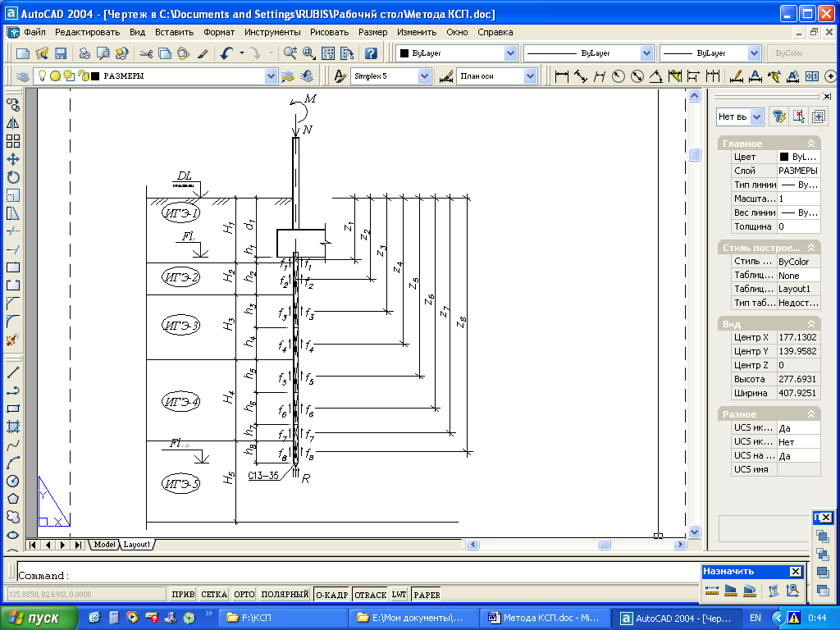Select the Aligned Dimension tool
Image resolution: width=840 pixels, height=630 pixels.
(x=580, y=76)
